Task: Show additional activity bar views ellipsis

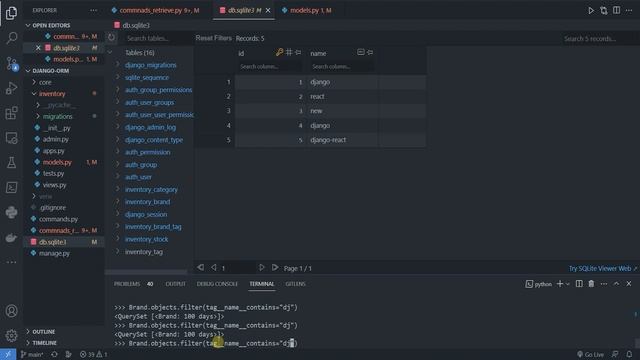Action: coord(11,262)
